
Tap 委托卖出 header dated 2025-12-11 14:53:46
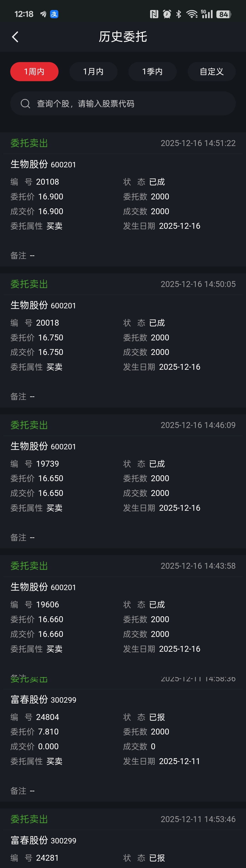[x=29, y=819]
